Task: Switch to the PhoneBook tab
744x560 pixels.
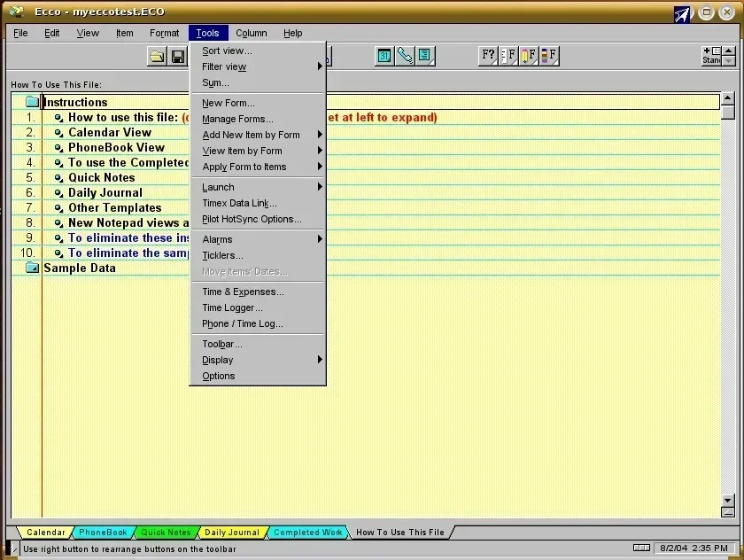Action: coord(104,533)
